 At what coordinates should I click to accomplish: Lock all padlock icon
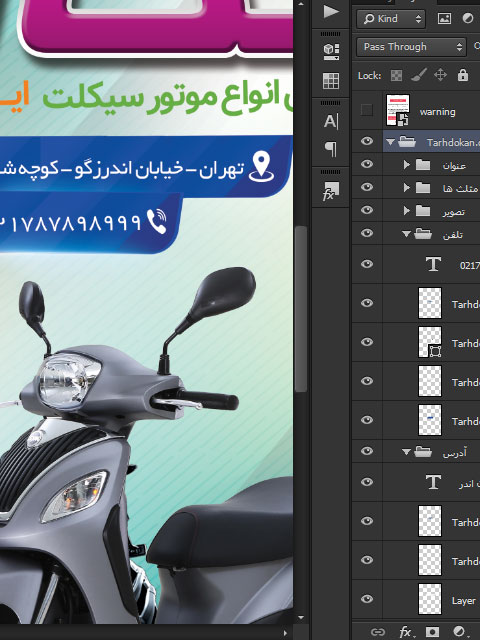(463, 75)
